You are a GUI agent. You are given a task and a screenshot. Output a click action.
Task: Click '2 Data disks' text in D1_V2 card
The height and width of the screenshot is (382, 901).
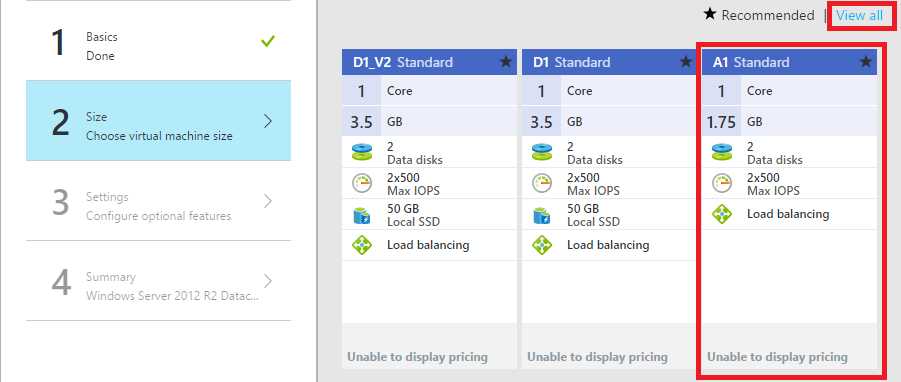tap(415, 153)
